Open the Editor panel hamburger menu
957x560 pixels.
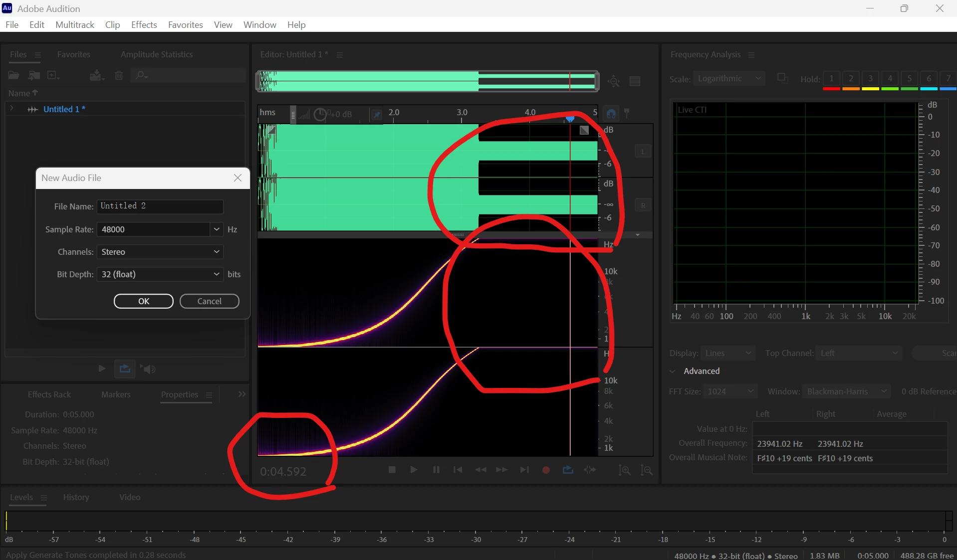point(340,55)
